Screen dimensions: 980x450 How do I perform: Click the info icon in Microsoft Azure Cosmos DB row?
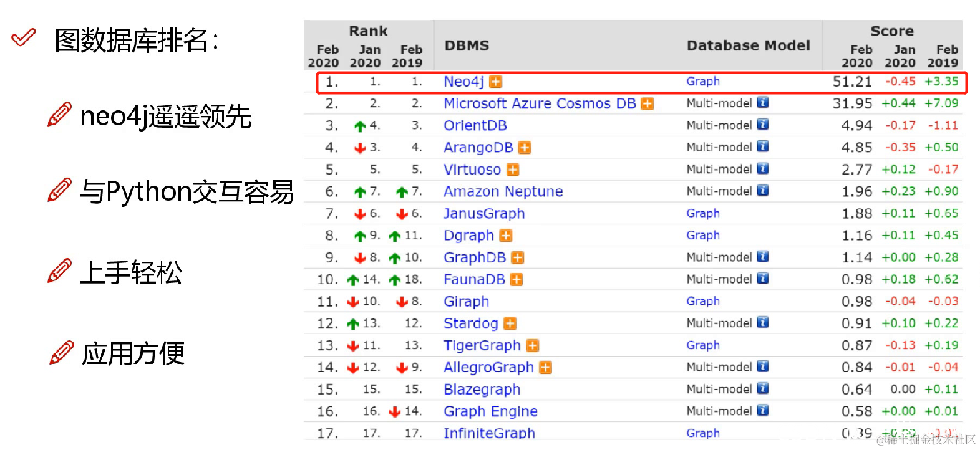(x=763, y=102)
